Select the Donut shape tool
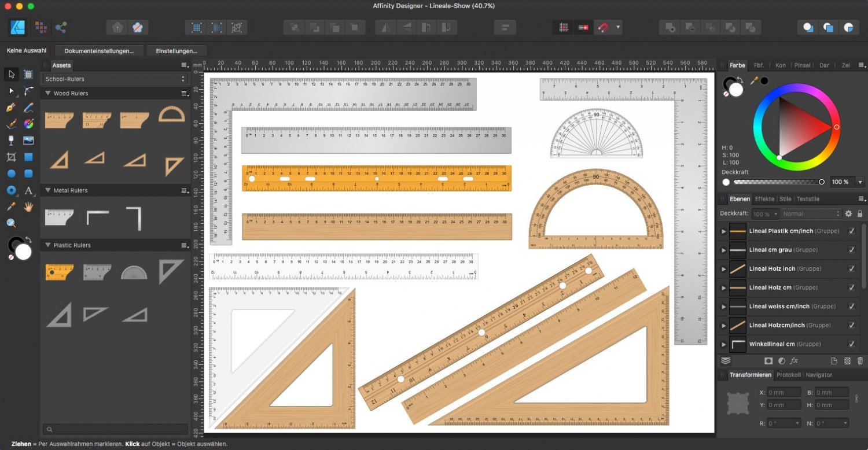This screenshot has height=450, width=868. pos(11,190)
